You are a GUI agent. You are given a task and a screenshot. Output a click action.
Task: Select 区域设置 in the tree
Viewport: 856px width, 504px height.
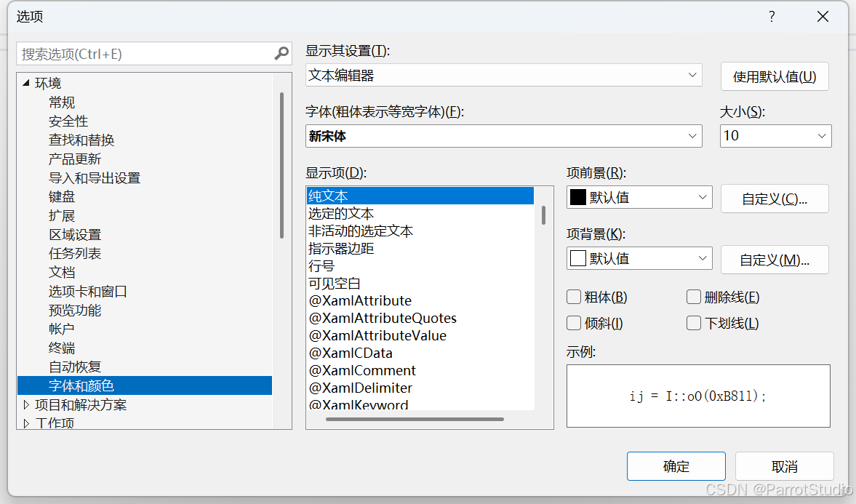point(75,235)
